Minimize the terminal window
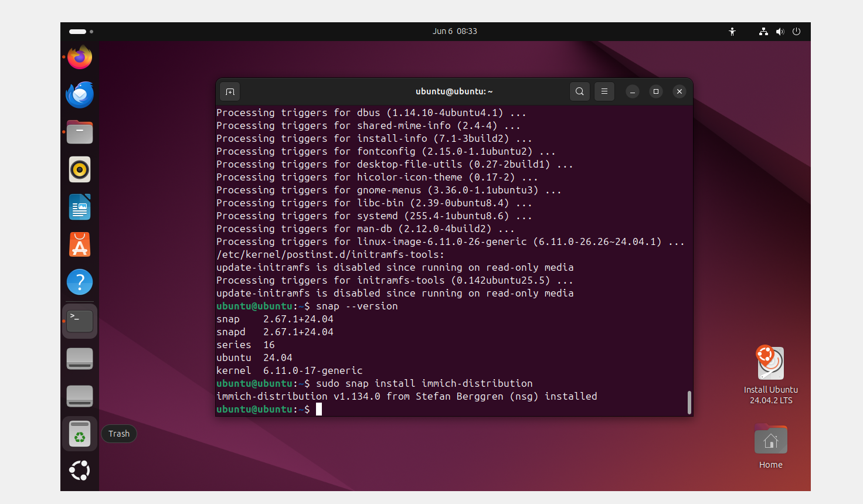This screenshot has width=863, height=504. 633,91
